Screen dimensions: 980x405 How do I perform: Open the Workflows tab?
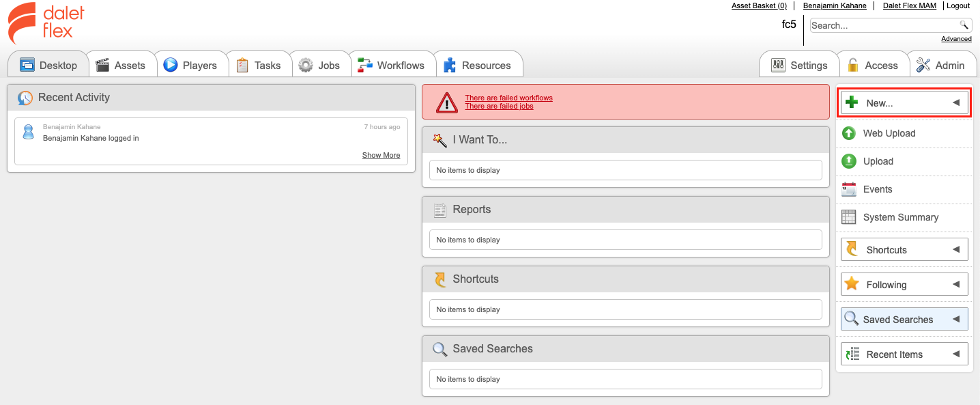392,65
